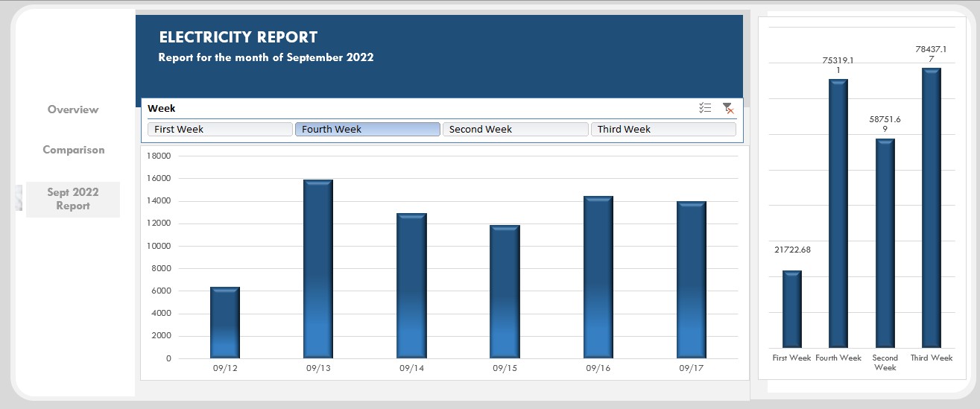Select the Third Week slicer button

(x=663, y=129)
